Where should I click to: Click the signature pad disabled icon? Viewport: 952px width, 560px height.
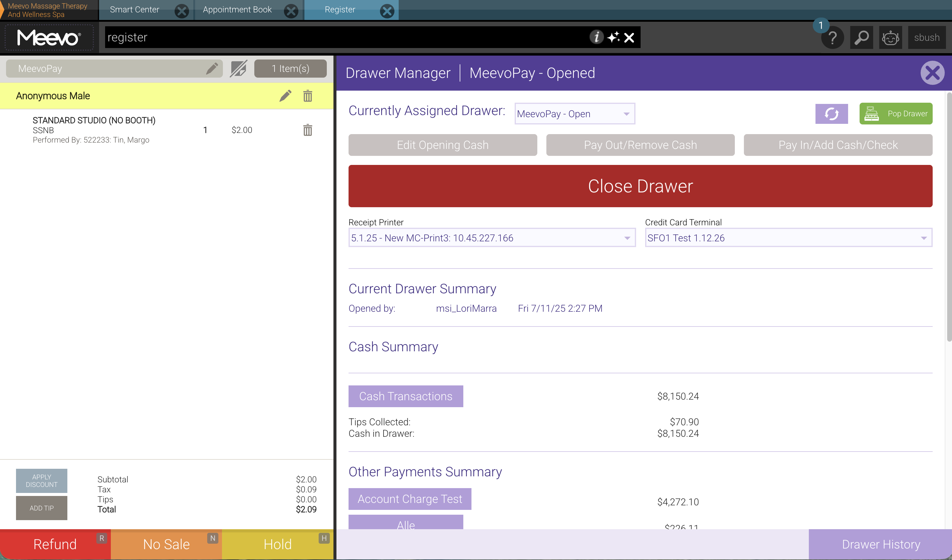[x=239, y=68]
